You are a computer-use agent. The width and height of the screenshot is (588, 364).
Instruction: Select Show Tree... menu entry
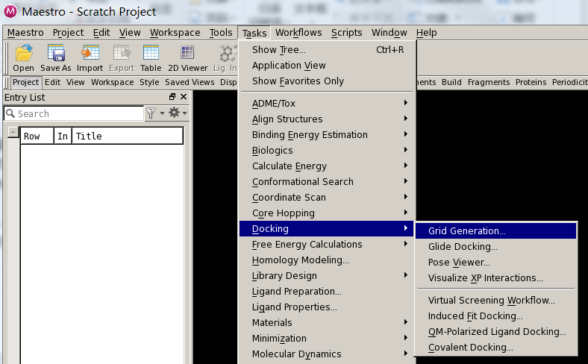(x=327, y=49)
